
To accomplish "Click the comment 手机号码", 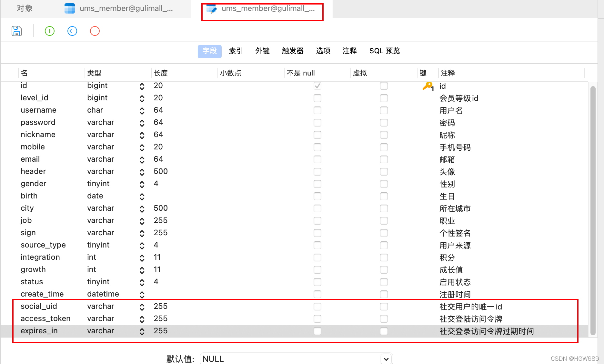I will (x=455, y=147).
